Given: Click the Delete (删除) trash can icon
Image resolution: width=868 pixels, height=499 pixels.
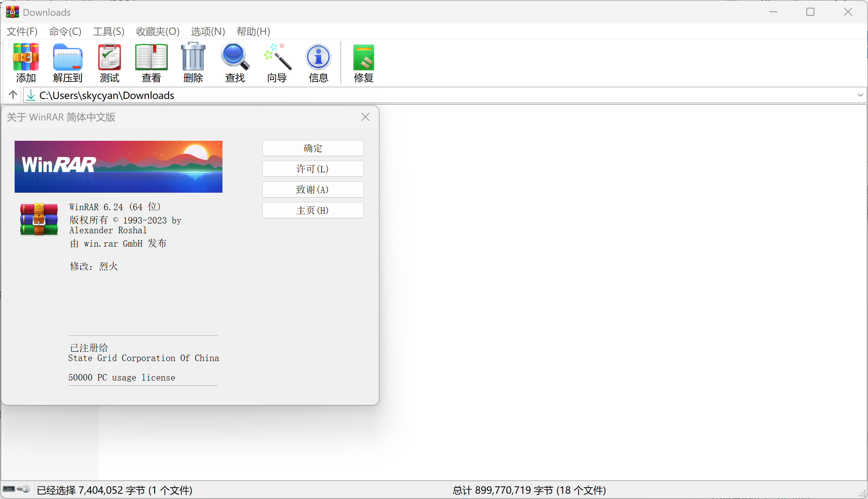Looking at the screenshot, I should (x=193, y=63).
